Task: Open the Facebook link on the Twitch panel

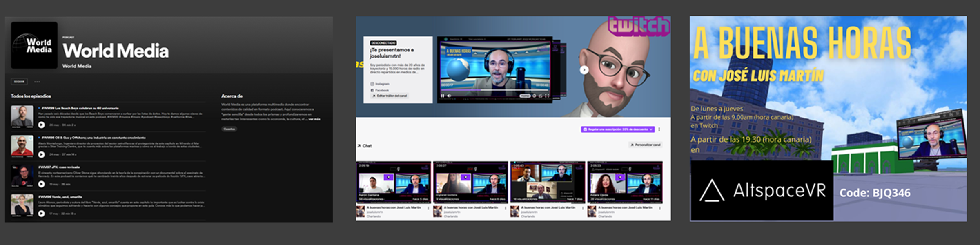Action: 380,90
